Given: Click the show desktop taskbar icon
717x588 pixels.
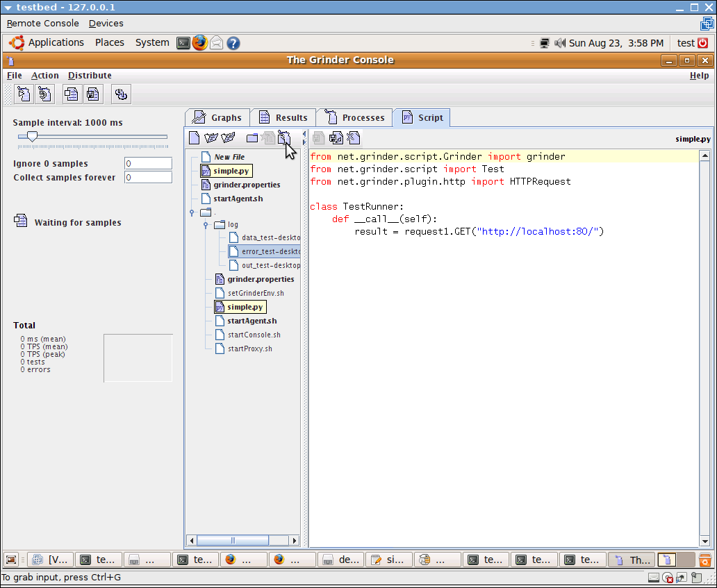Looking at the screenshot, I should tap(11, 560).
